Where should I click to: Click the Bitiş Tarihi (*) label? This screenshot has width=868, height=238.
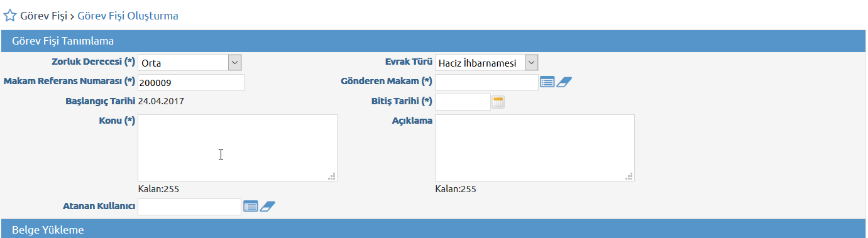tap(402, 101)
